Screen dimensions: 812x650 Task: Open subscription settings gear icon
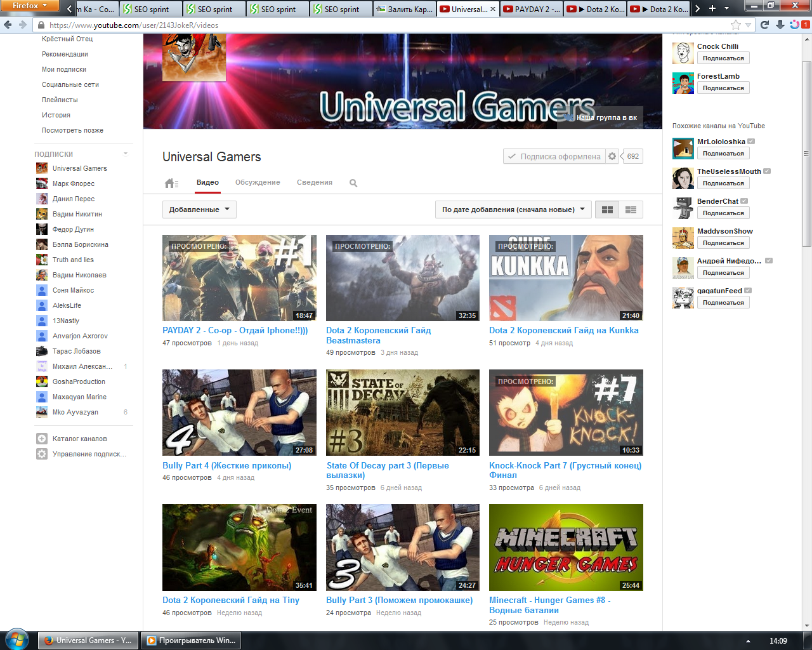[x=612, y=156]
